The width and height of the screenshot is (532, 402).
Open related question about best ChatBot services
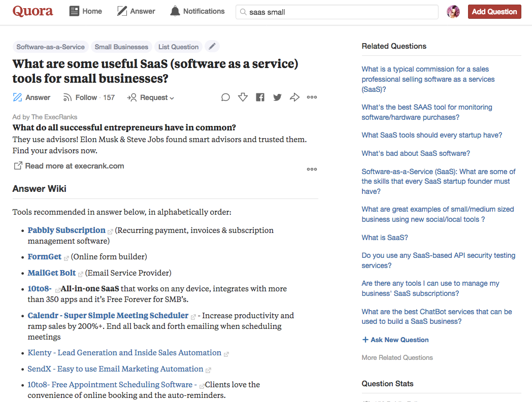437,317
